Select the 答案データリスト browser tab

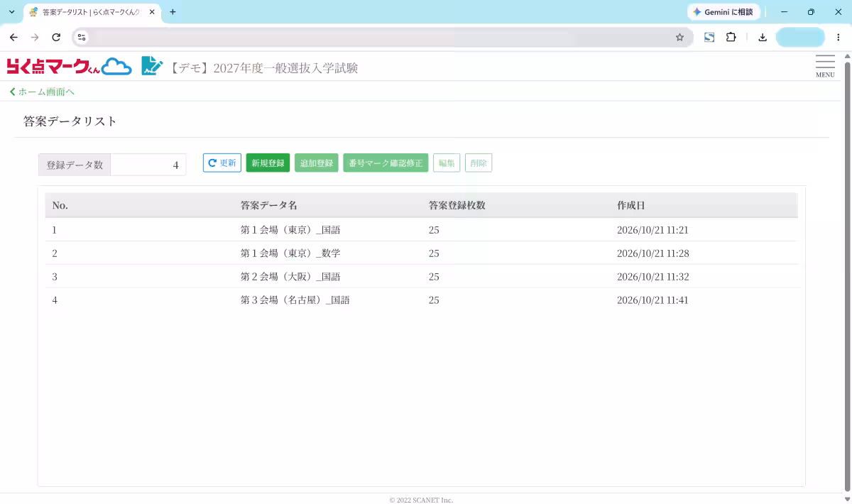92,12
